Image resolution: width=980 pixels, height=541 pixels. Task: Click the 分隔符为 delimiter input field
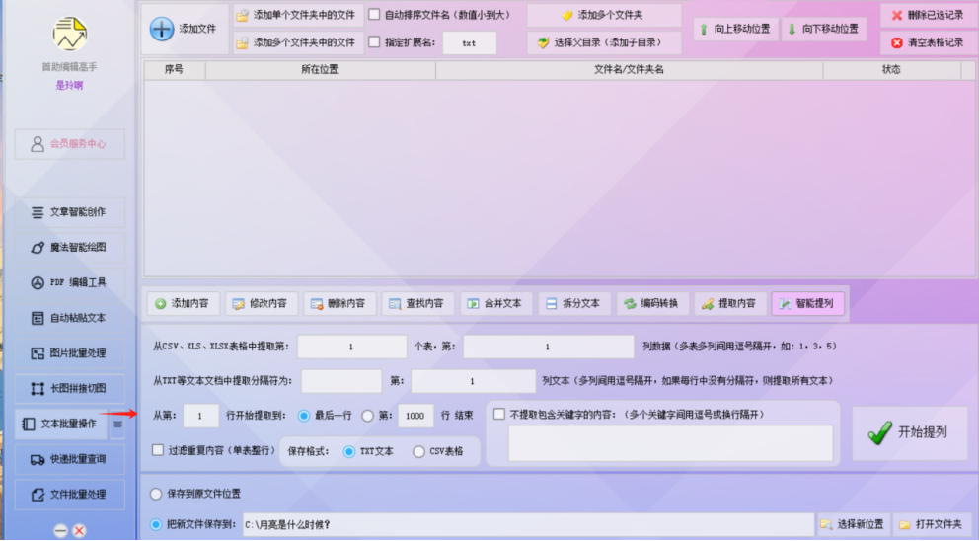click(341, 381)
